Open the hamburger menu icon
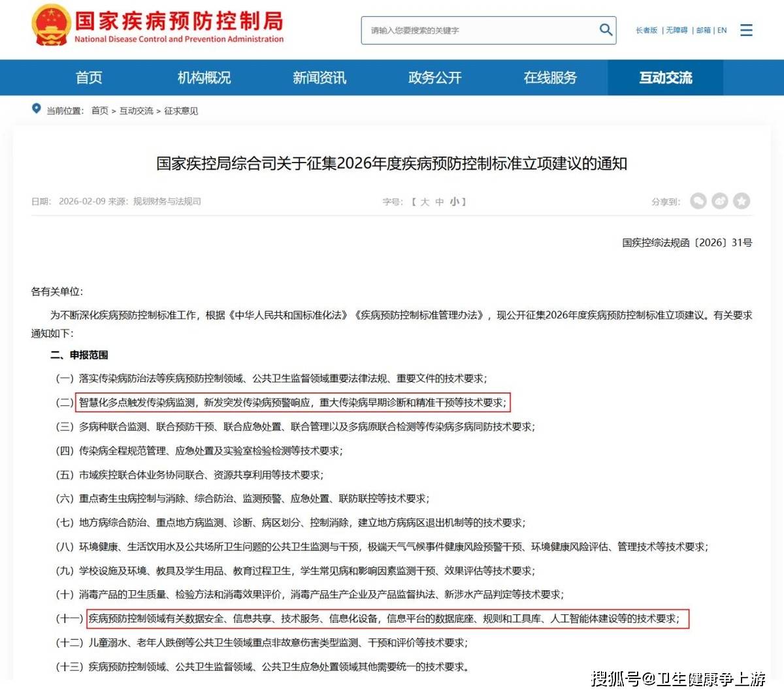 coord(746,30)
